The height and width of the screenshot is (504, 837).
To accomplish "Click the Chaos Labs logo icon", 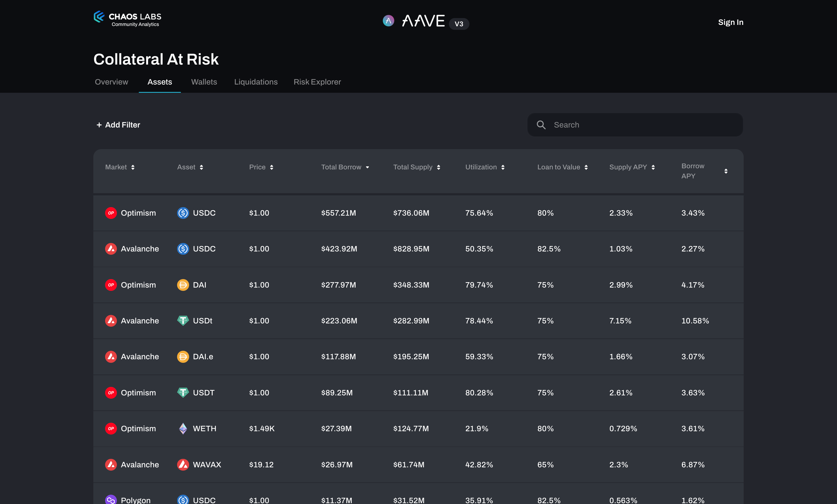I will tap(99, 17).
